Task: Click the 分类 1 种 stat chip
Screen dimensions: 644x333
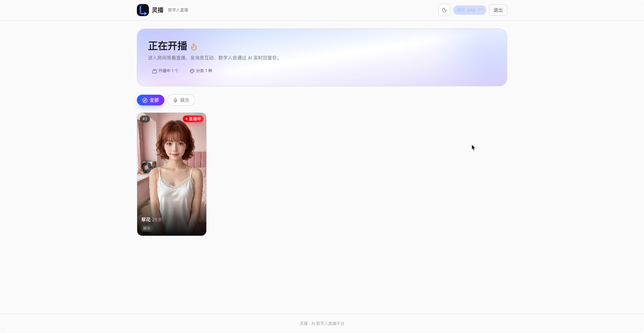Action: tap(201, 71)
